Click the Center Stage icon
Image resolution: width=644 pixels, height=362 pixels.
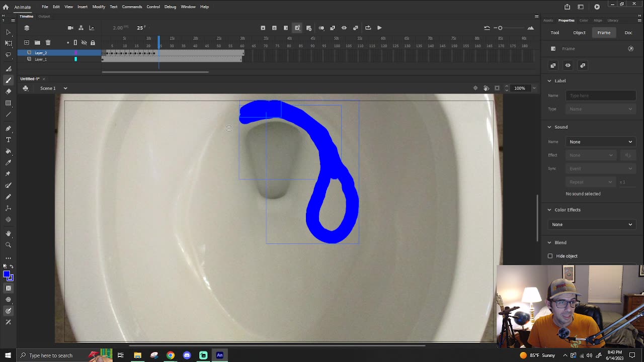pos(475,88)
